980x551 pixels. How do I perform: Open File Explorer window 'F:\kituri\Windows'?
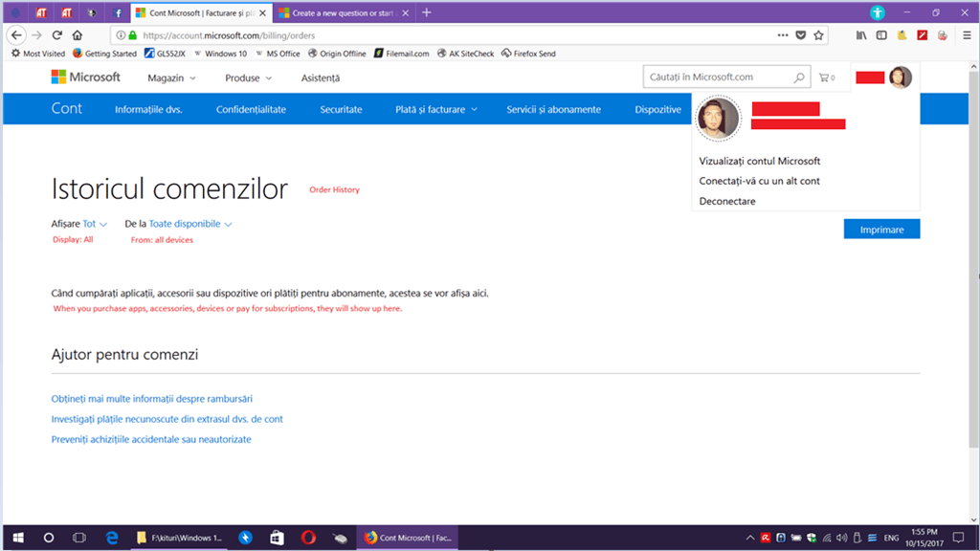pos(180,538)
